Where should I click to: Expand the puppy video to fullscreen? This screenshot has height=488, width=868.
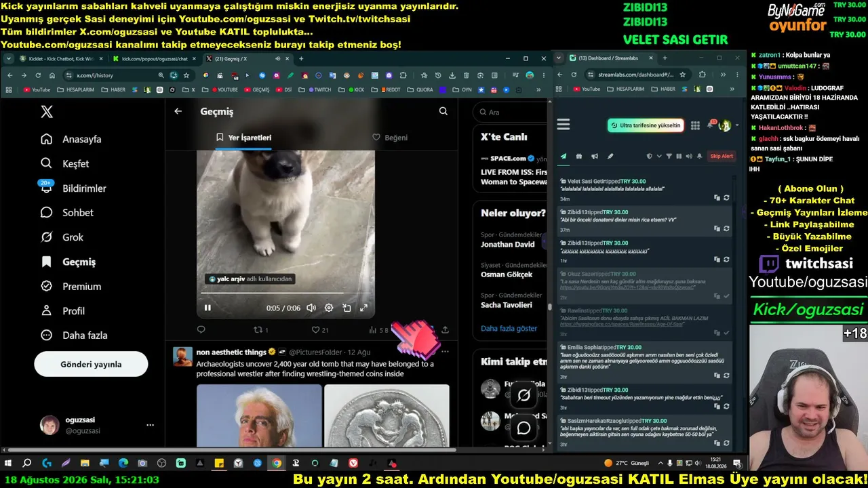pyautogui.click(x=363, y=308)
